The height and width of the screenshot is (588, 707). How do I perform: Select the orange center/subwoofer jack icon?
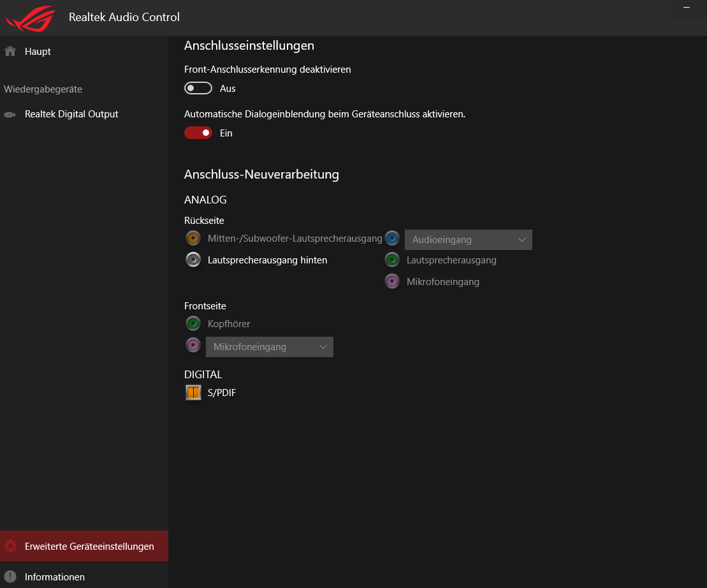[193, 238]
